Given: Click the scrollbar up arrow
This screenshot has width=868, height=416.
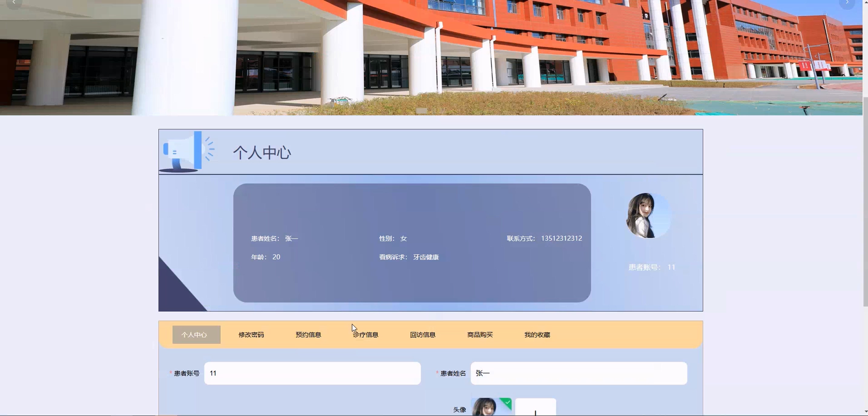Looking at the screenshot, I should [x=865, y=2].
